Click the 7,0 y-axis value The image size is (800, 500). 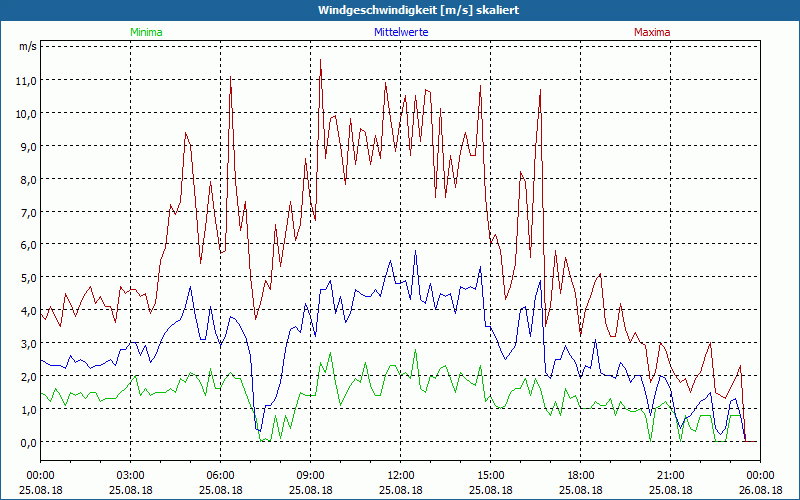click(28, 212)
